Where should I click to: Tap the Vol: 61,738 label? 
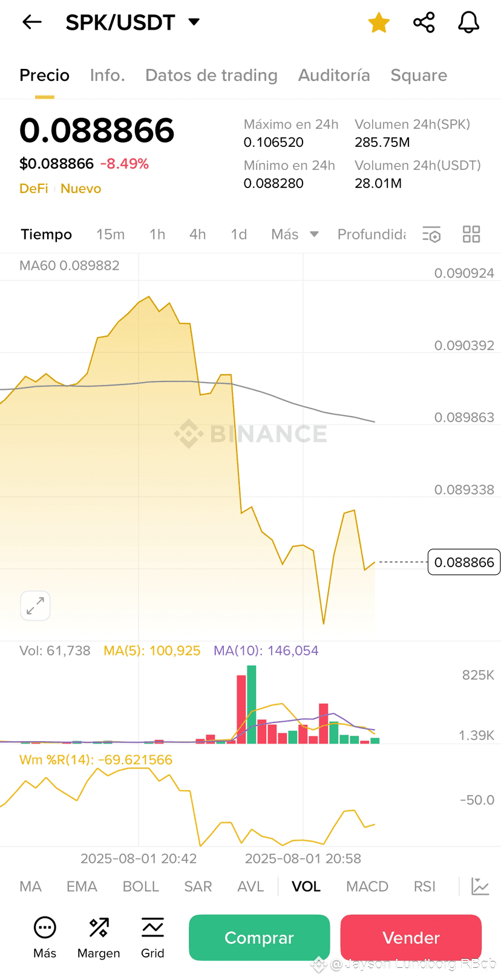pyautogui.click(x=55, y=651)
